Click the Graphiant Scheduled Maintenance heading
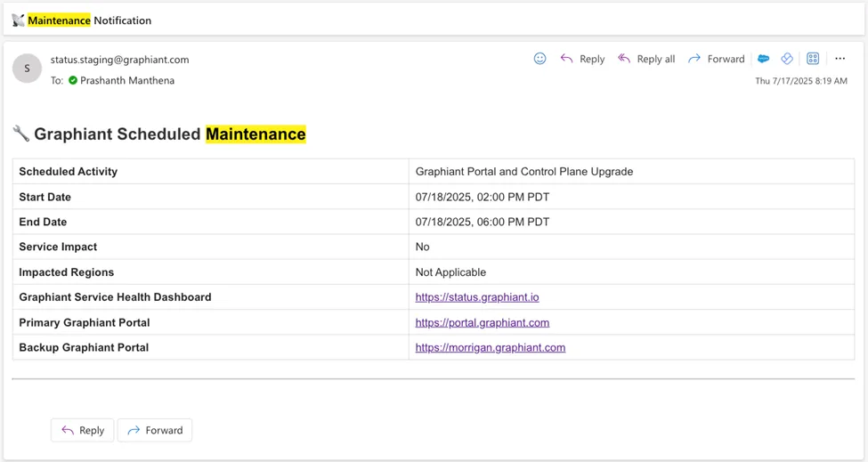The image size is (868, 462). [170, 134]
